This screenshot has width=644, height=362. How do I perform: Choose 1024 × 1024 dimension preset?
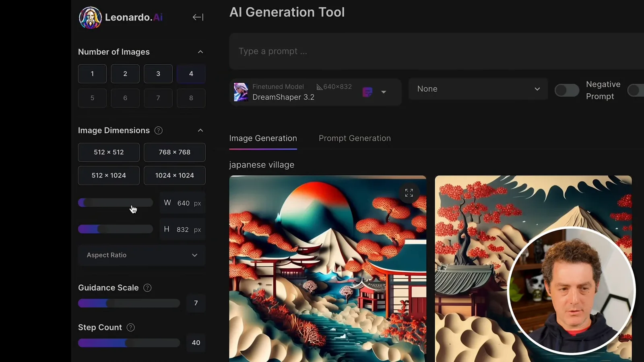[x=175, y=175]
